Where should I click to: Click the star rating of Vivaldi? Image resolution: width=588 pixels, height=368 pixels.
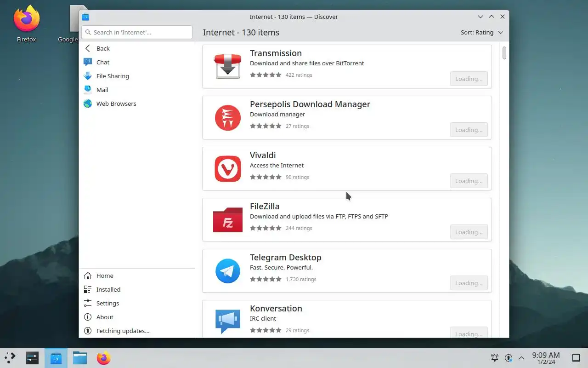[x=266, y=177]
